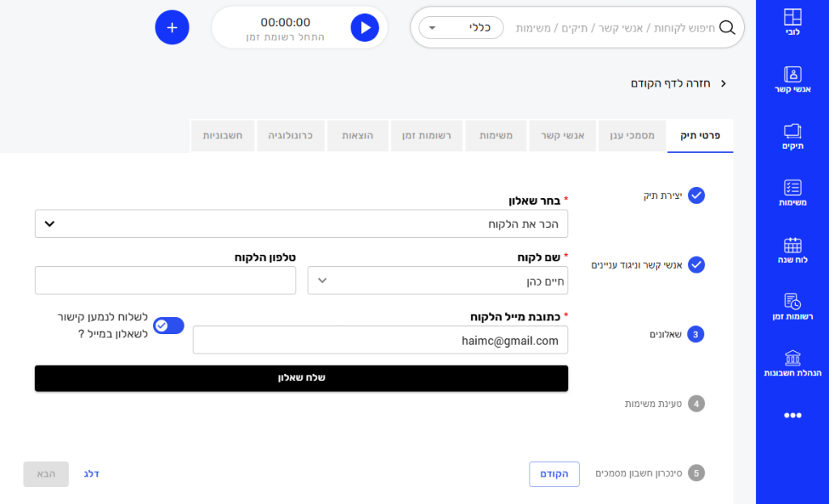Image resolution: width=829 pixels, height=504 pixels.
Task: Open Contacts (אנשי קשר) in the sidebar
Action: coord(793,79)
